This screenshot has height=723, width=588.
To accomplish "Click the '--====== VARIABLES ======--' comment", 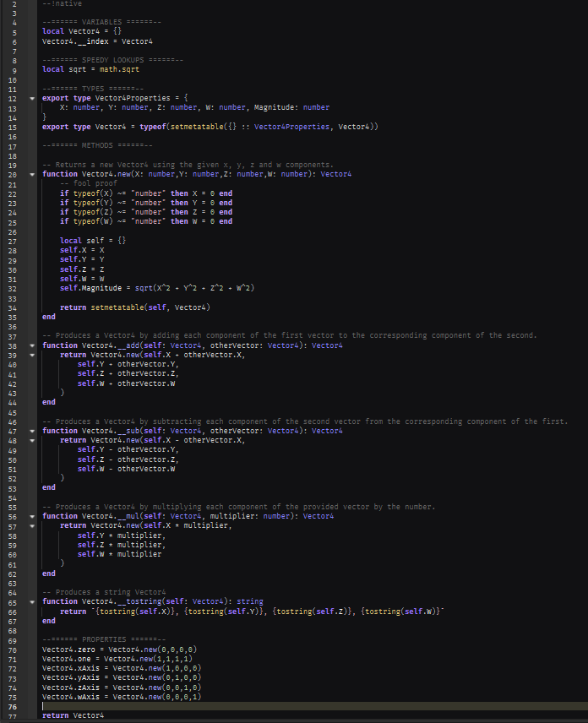I will 102,22.
